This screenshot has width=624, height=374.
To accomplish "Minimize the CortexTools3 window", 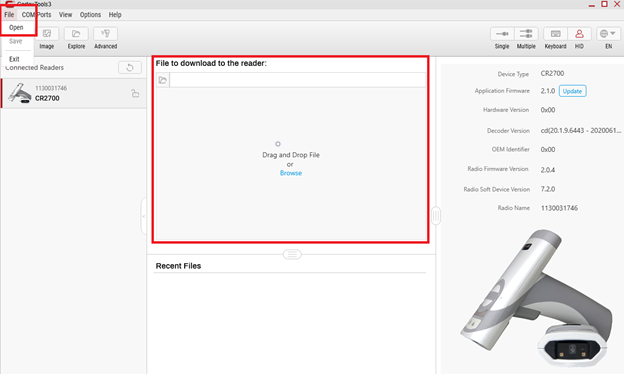I will click(x=592, y=5).
